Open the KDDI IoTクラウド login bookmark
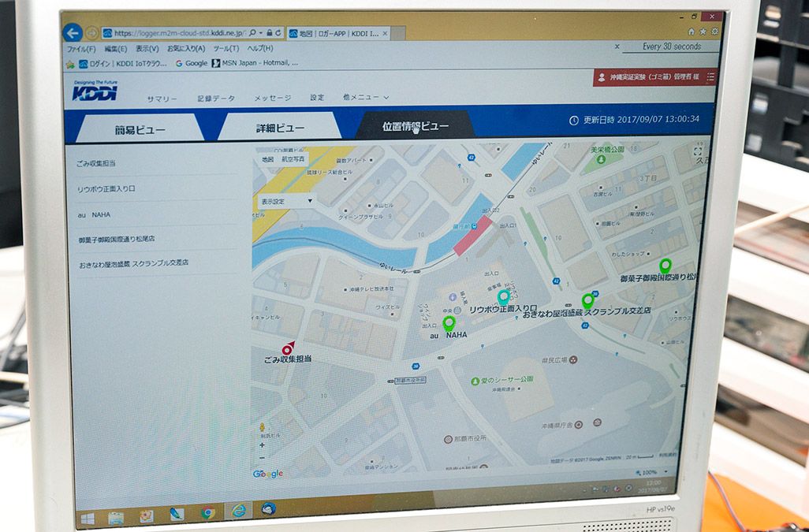The height and width of the screenshot is (532, 809). point(123,64)
